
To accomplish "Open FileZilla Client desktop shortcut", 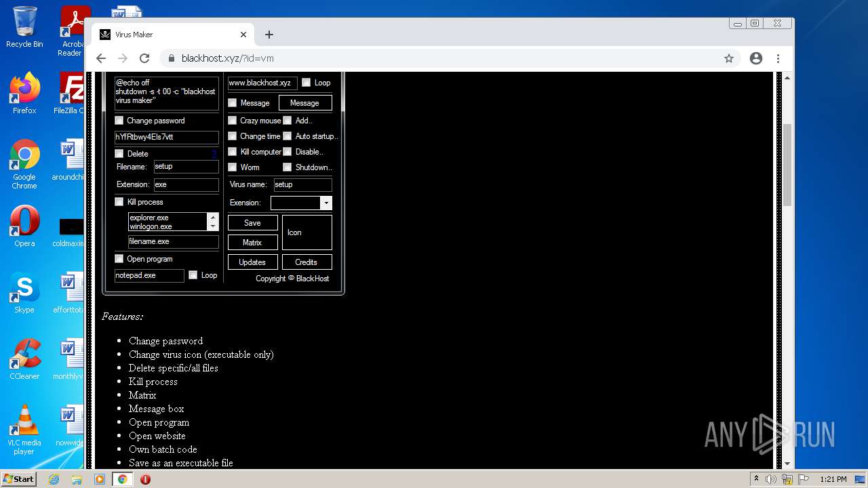I will coord(71,94).
